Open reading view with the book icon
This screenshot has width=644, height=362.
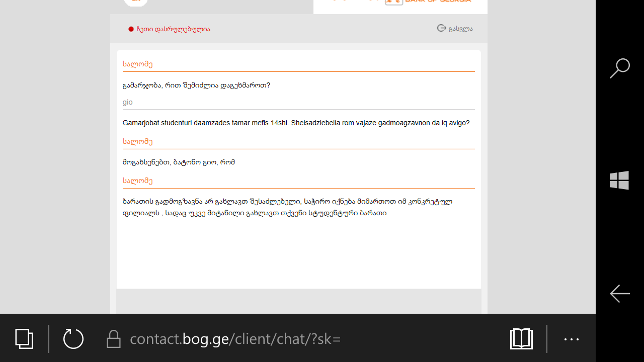pyautogui.click(x=521, y=339)
